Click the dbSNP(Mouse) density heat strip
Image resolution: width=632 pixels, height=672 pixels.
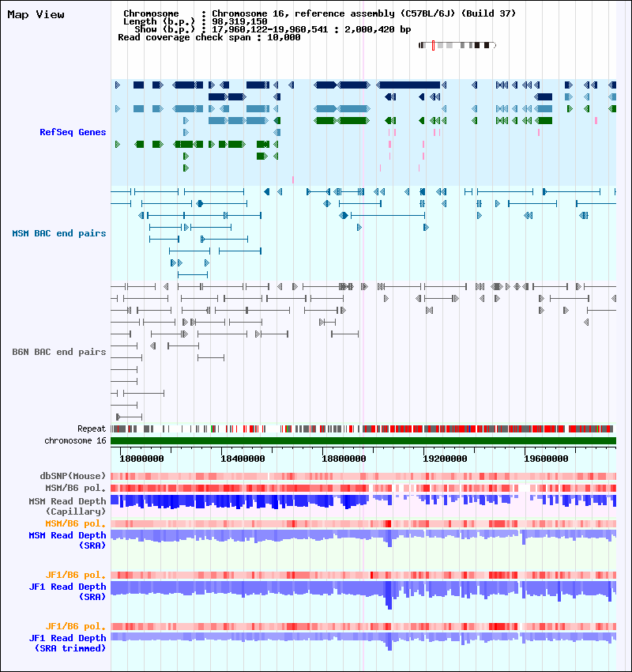point(363,476)
